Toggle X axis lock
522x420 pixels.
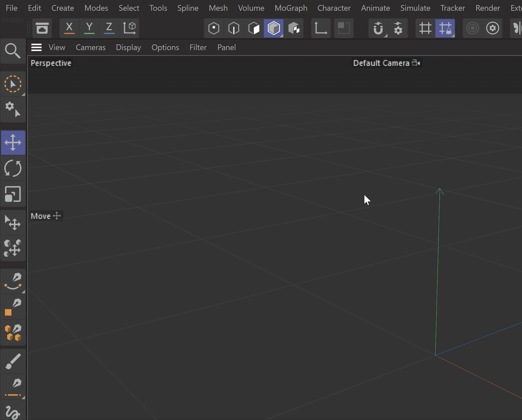click(x=69, y=28)
